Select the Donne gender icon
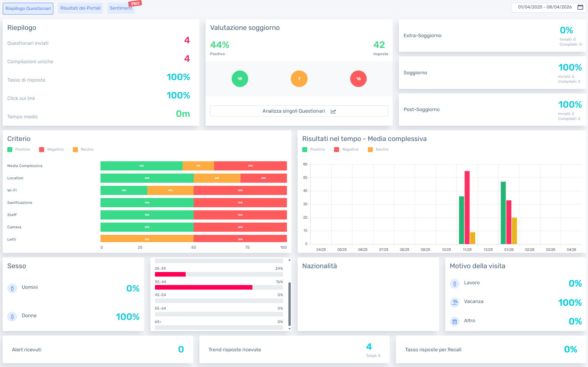Image resolution: width=588 pixels, height=367 pixels. (x=12, y=317)
